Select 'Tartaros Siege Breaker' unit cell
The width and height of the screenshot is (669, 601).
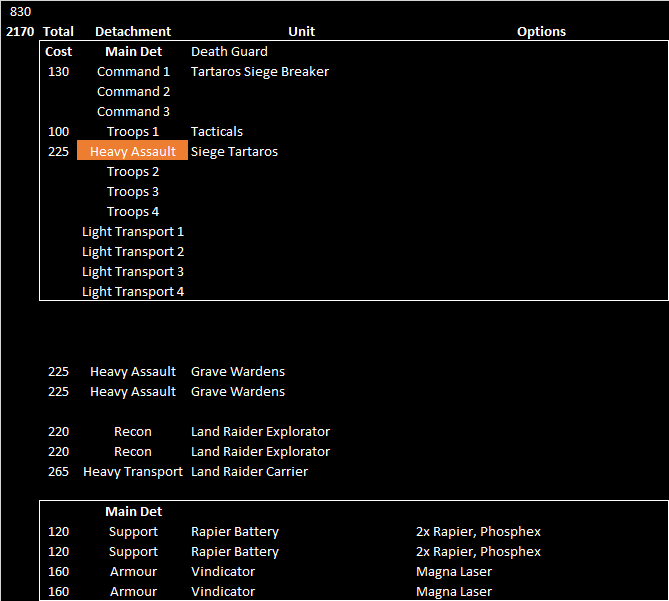[x=260, y=72]
